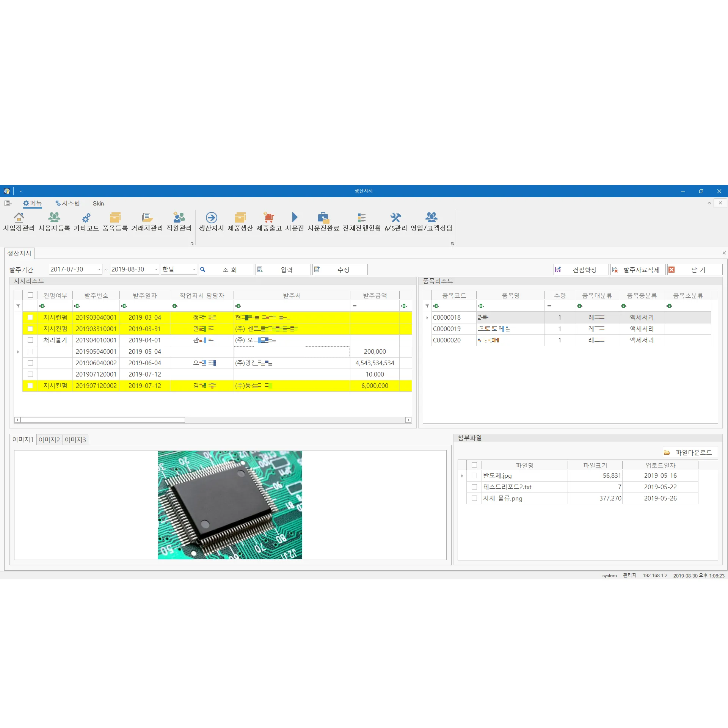Switch to the 이미지2 tab
Screen dimensions: 728x728
pyautogui.click(x=49, y=439)
